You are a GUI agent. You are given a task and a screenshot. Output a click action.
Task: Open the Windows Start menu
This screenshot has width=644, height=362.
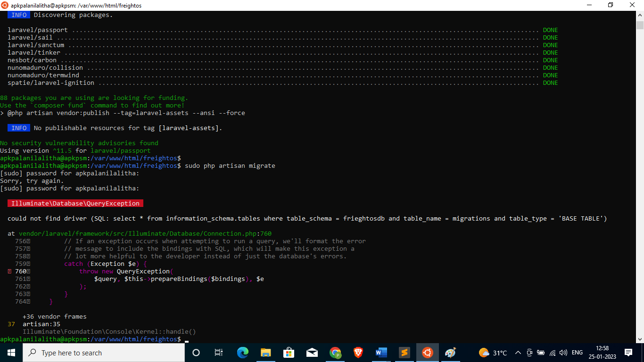[11, 353]
